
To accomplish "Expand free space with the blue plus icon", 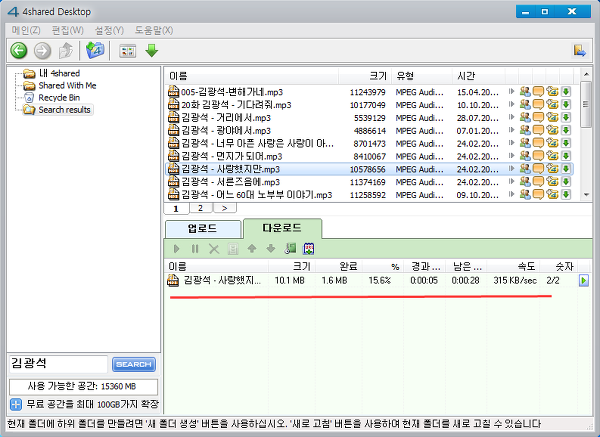I will tap(16, 404).
